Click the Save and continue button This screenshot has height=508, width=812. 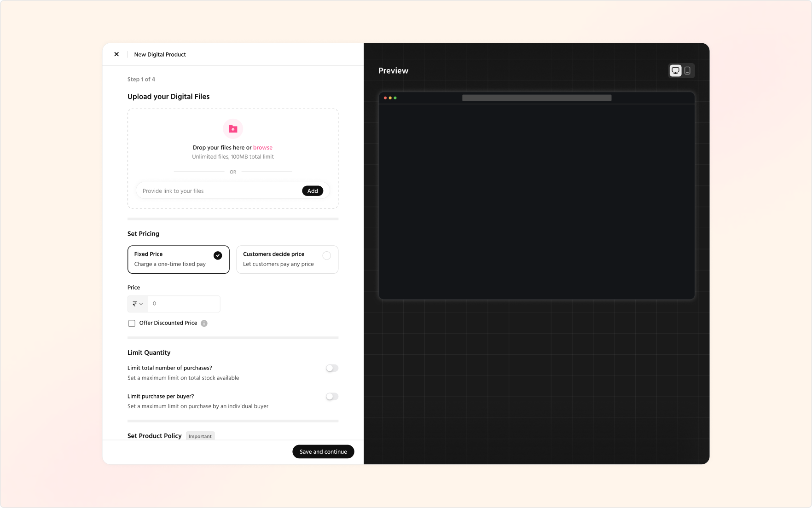(x=323, y=451)
